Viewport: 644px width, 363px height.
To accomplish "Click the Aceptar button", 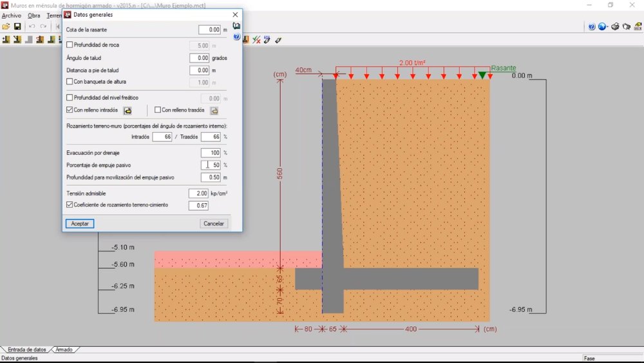I will point(80,224).
